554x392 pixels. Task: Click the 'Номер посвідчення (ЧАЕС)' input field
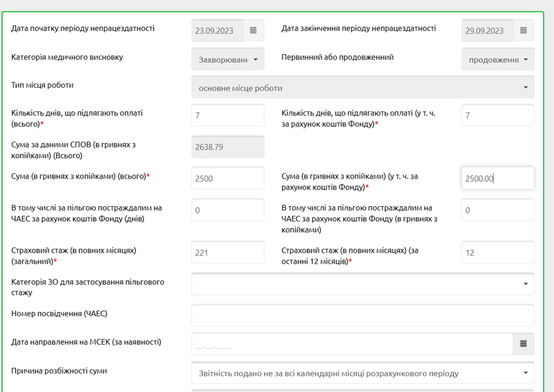click(363, 316)
